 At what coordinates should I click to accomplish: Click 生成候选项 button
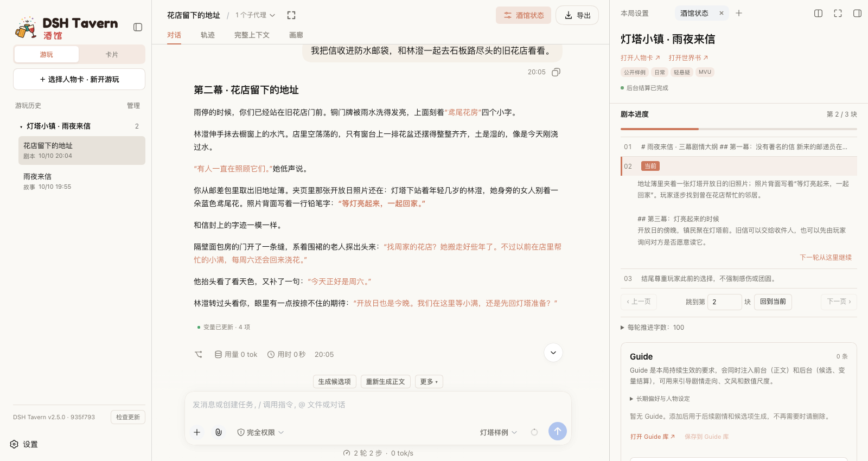click(335, 382)
